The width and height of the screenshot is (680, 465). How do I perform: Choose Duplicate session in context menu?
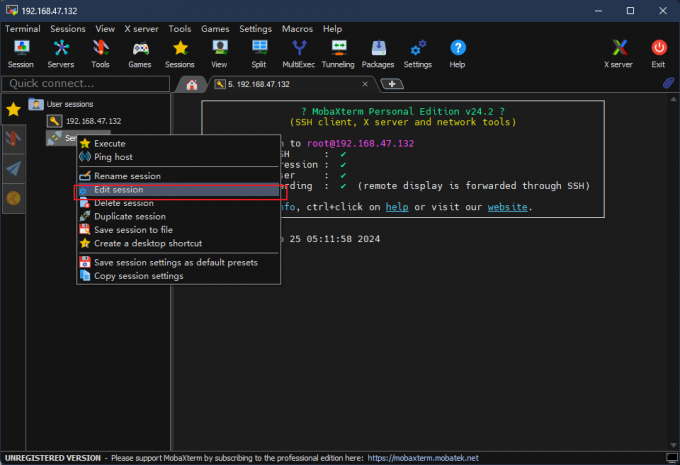[178, 216]
